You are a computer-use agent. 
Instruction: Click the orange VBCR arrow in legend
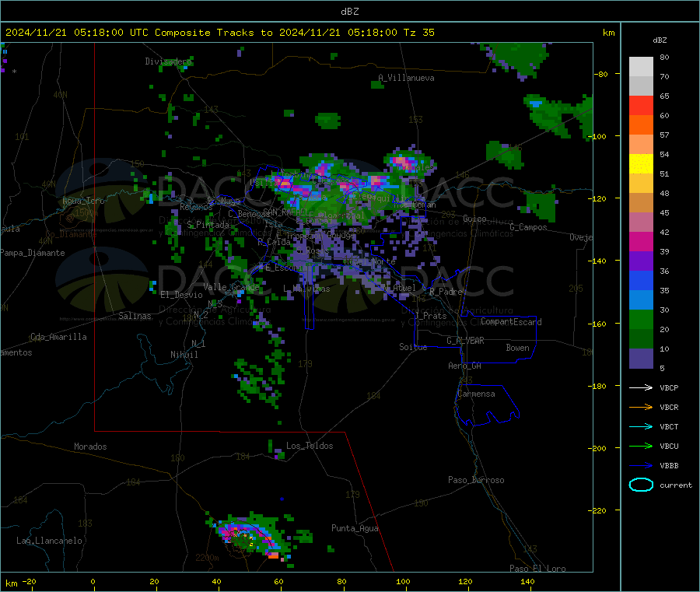tap(641, 407)
